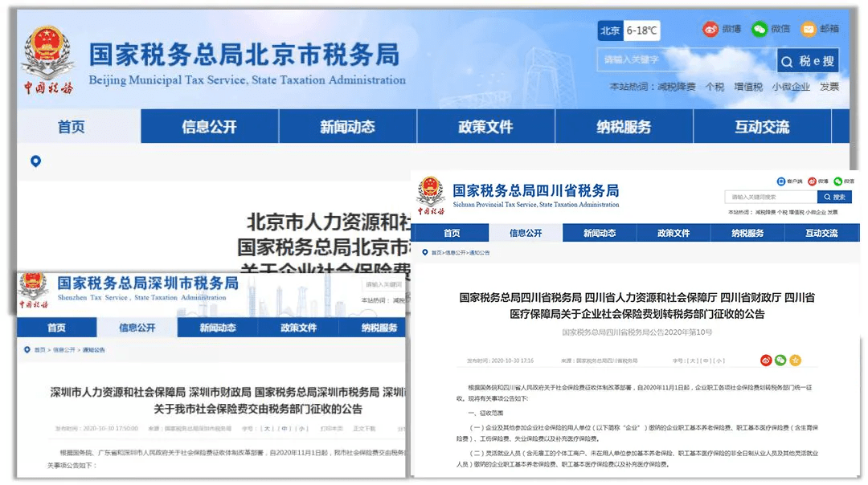Share Sichuan announcement via red Weibo icon
The width and height of the screenshot is (868, 485).
coord(766,361)
